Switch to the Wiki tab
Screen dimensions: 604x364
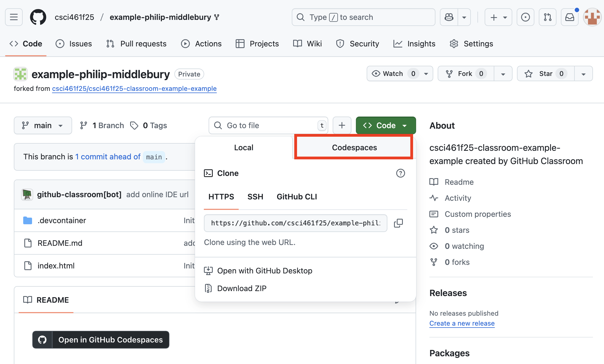click(x=308, y=44)
